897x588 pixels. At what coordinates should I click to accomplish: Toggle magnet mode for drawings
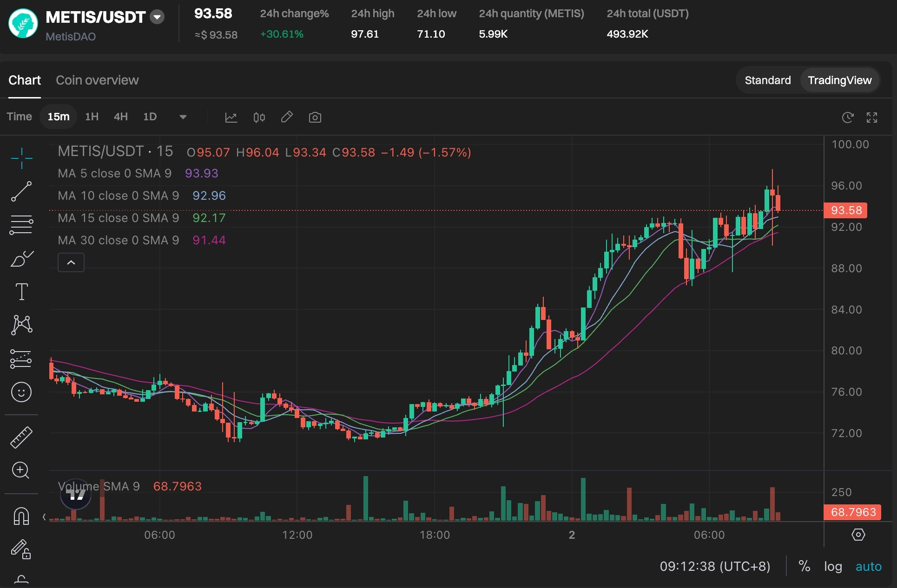(21, 516)
